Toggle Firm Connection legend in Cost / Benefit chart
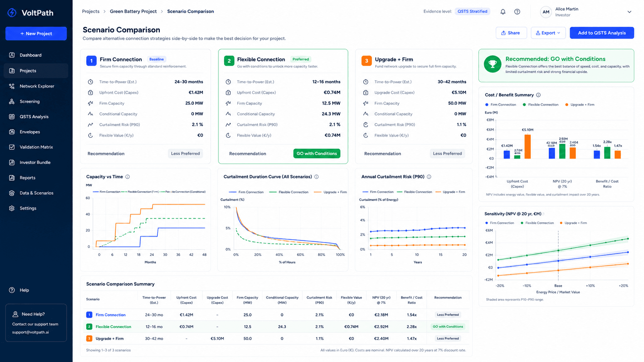 click(x=500, y=105)
